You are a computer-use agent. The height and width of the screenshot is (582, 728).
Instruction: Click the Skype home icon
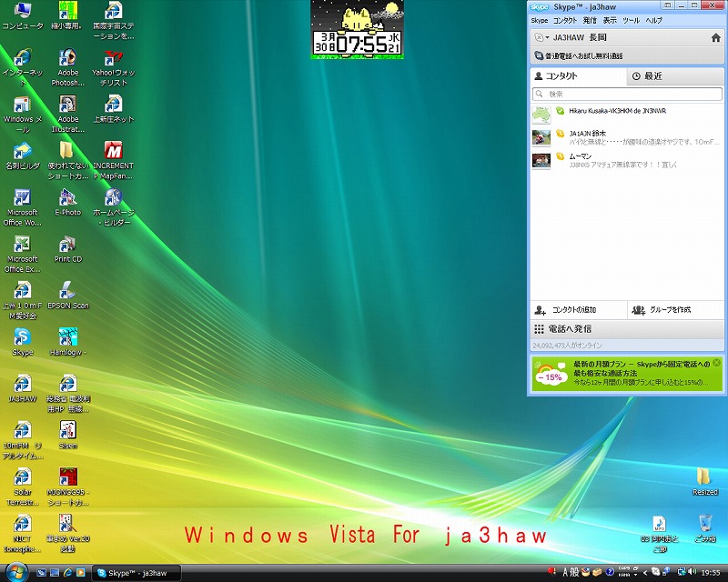coord(716,37)
